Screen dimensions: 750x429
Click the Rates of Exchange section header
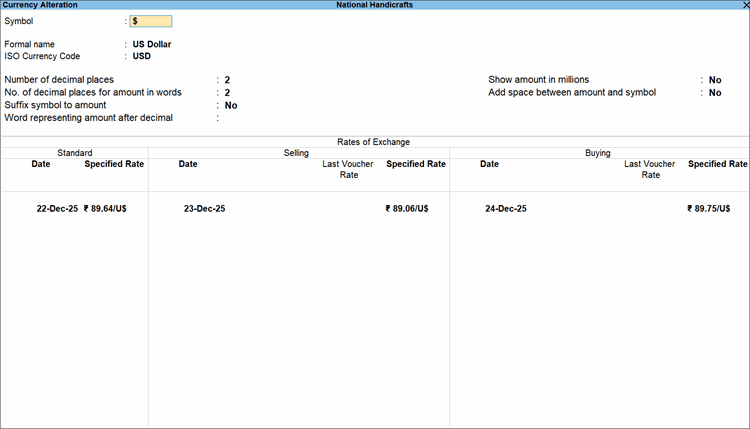(374, 142)
